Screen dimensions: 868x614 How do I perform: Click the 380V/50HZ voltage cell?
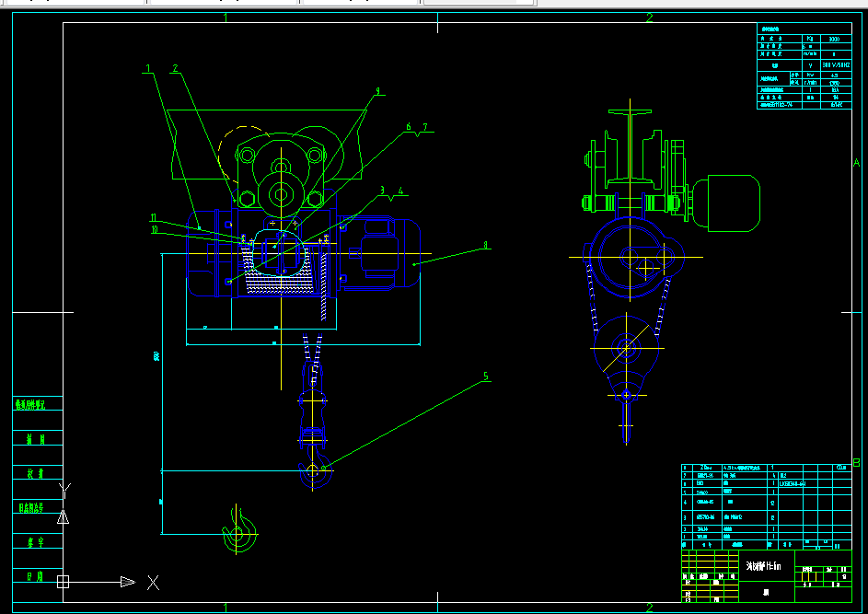click(836, 65)
